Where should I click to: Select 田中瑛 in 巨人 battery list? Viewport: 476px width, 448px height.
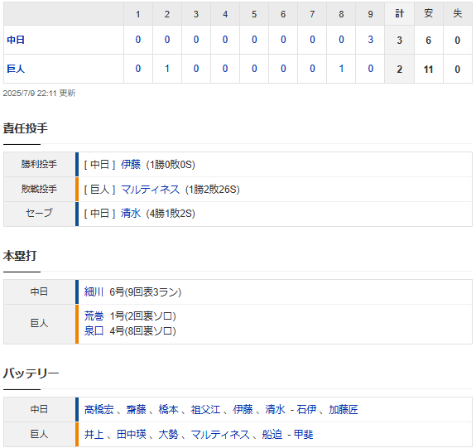pyautogui.click(x=132, y=434)
